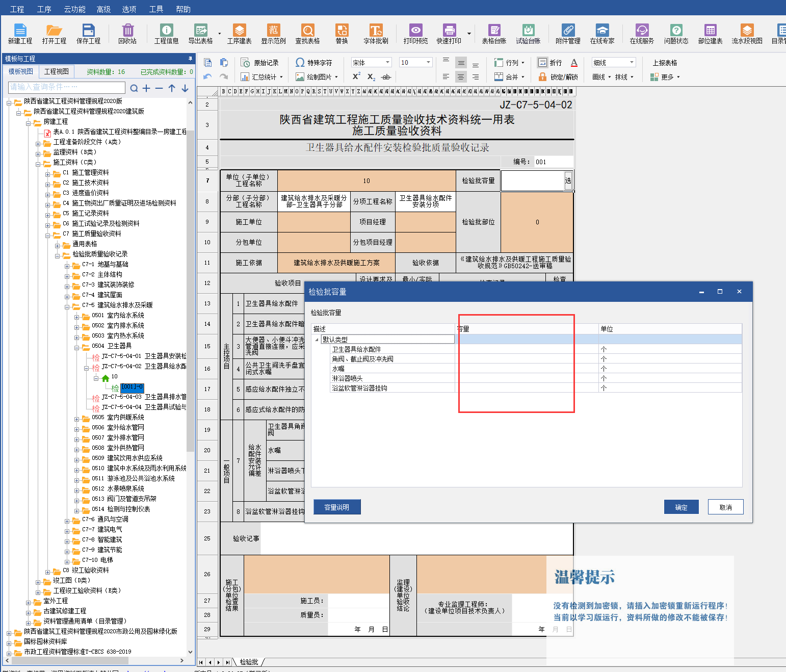This screenshot has width=786, height=672.
Task: Open the 工序 menu
Action: (44, 9)
